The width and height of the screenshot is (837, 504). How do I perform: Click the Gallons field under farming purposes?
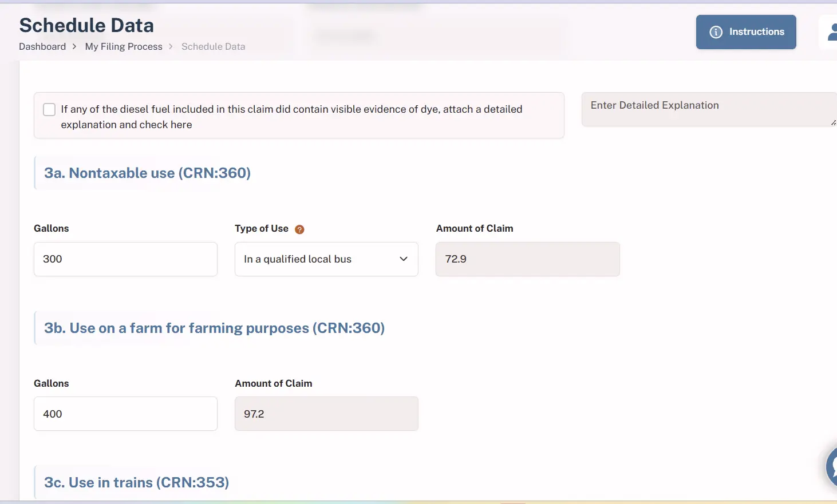(x=125, y=414)
